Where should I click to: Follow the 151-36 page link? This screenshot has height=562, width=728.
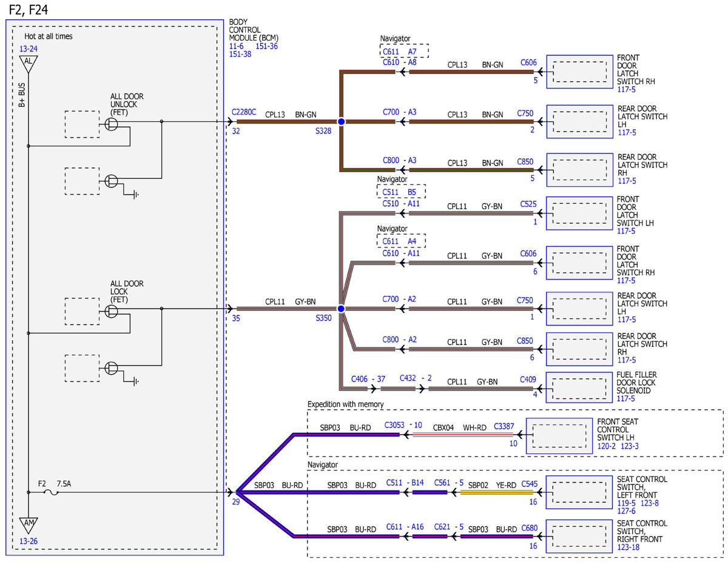click(x=267, y=46)
